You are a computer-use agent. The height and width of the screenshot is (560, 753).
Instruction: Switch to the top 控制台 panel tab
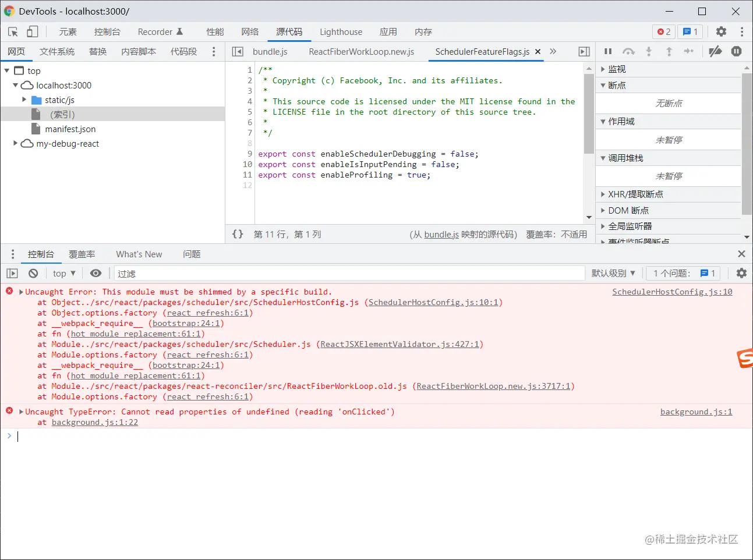point(107,32)
